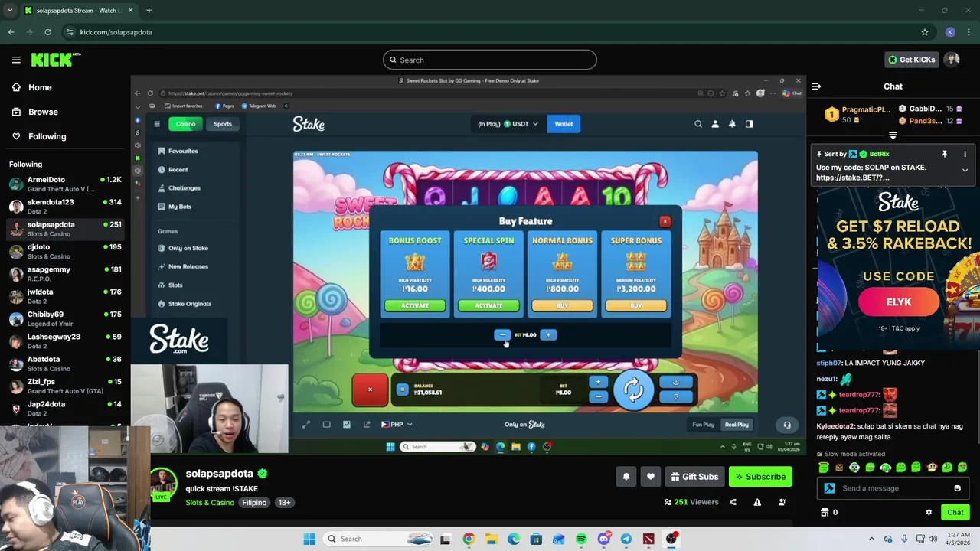Unpin the BotRix pinned message
The image size is (980, 551).
[x=945, y=154]
